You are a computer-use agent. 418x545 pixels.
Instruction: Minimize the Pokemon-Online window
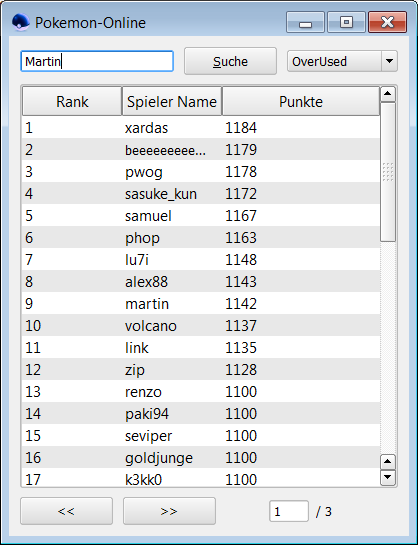[305, 22]
